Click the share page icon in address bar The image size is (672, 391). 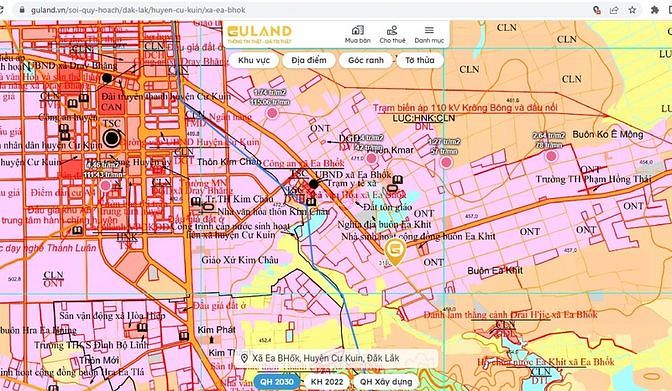[x=614, y=9]
